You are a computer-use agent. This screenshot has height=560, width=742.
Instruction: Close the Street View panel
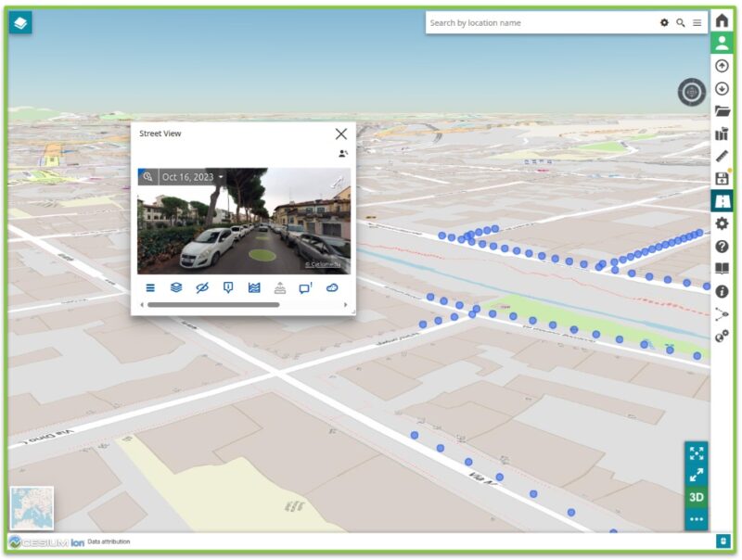click(x=340, y=134)
